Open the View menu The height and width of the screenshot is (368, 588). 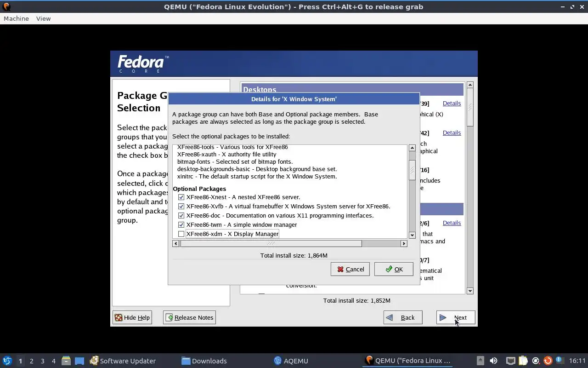tap(43, 18)
